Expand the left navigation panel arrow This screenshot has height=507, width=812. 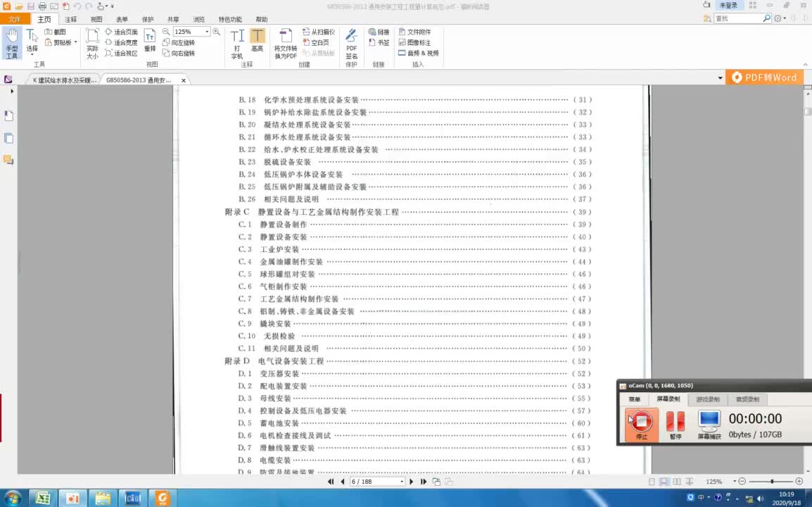(x=12, y=92)
